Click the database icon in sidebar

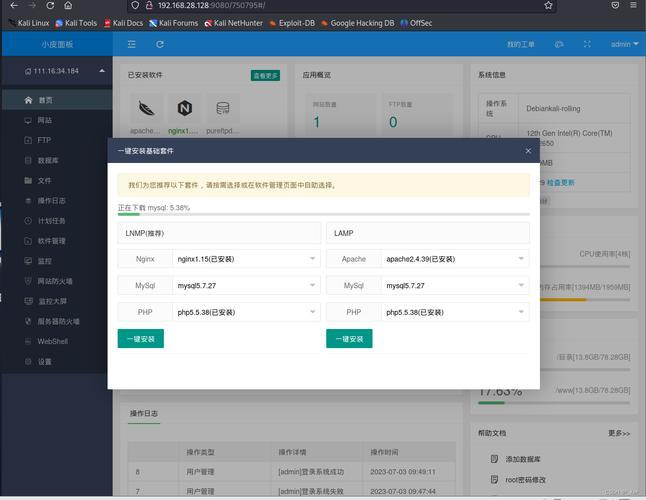coord(28,160)
